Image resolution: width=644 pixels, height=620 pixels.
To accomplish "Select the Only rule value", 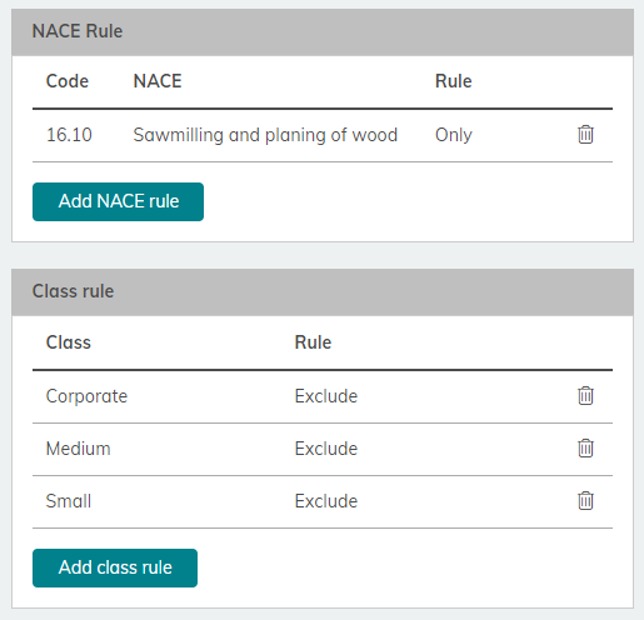I will 453,134.
